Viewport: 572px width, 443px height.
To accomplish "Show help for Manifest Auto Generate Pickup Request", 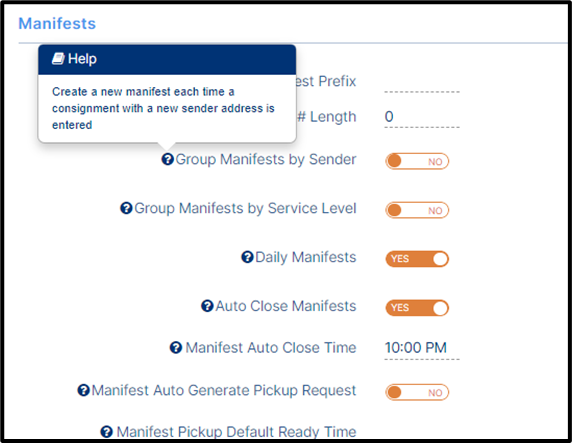I will pos(83,390).
